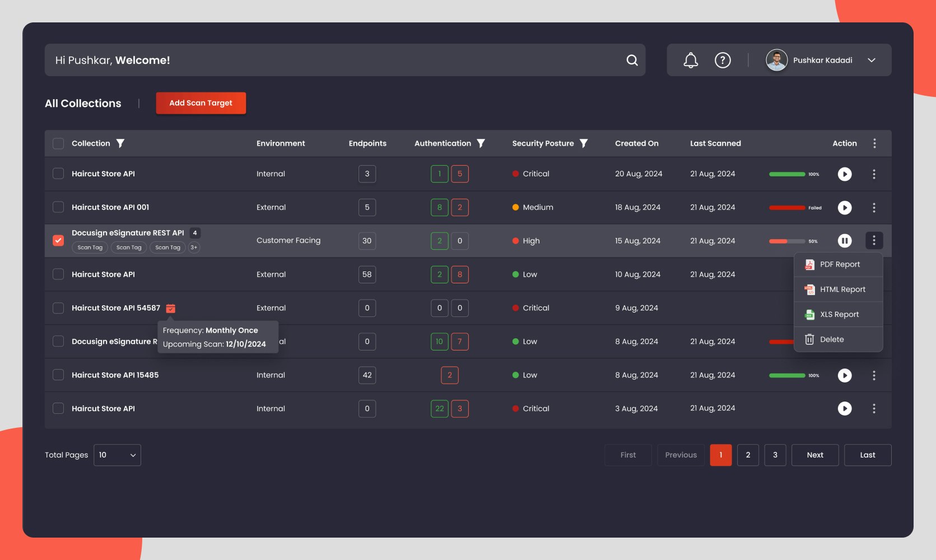Click endpoints count 58
This screenshot has height=560, width=936.
[x=367, y=274]
